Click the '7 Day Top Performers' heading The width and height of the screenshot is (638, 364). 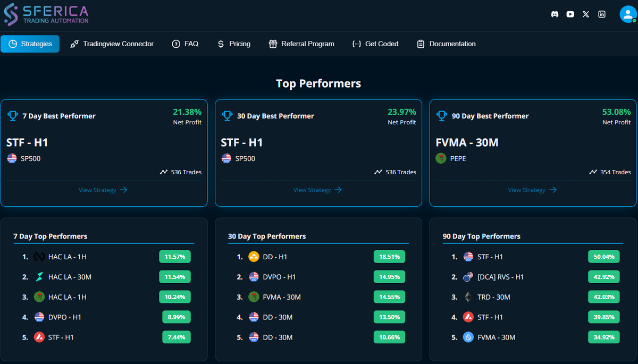[x=51, y=236]
